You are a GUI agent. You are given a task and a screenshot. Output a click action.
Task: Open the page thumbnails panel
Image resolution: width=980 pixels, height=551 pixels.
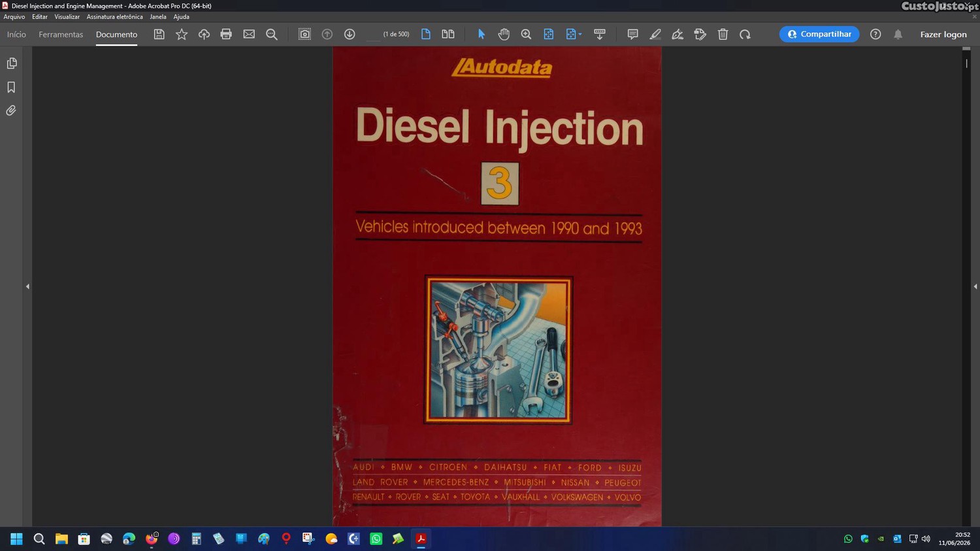pyautogui.click(x=11, y=63)
